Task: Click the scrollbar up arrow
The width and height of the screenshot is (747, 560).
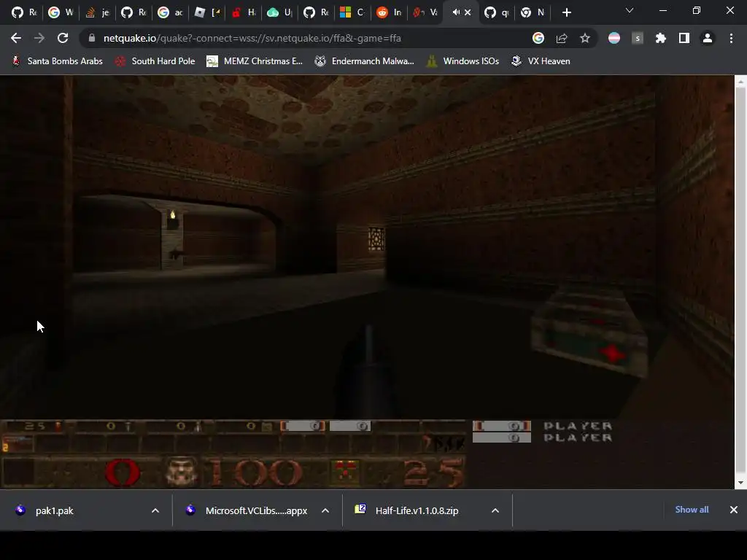Action: click(740, 82)
